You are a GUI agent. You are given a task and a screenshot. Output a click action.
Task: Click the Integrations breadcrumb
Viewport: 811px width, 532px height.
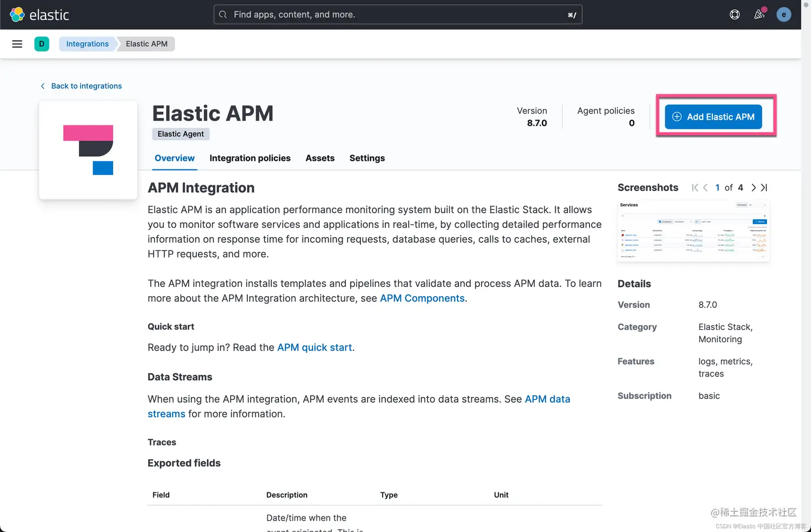pyautogui.click(x=87, y=44)
